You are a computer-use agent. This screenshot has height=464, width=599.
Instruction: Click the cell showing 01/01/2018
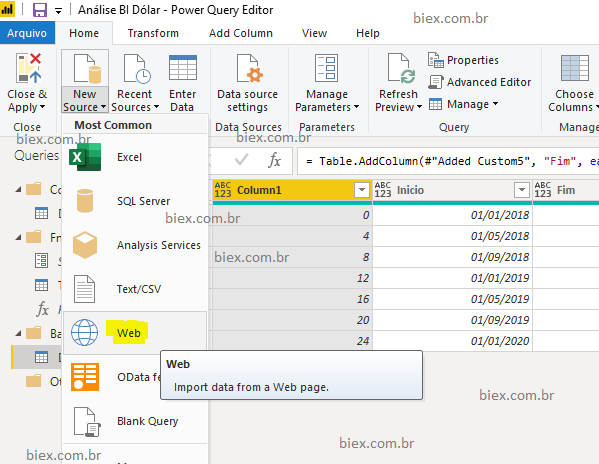click(452, 215)
